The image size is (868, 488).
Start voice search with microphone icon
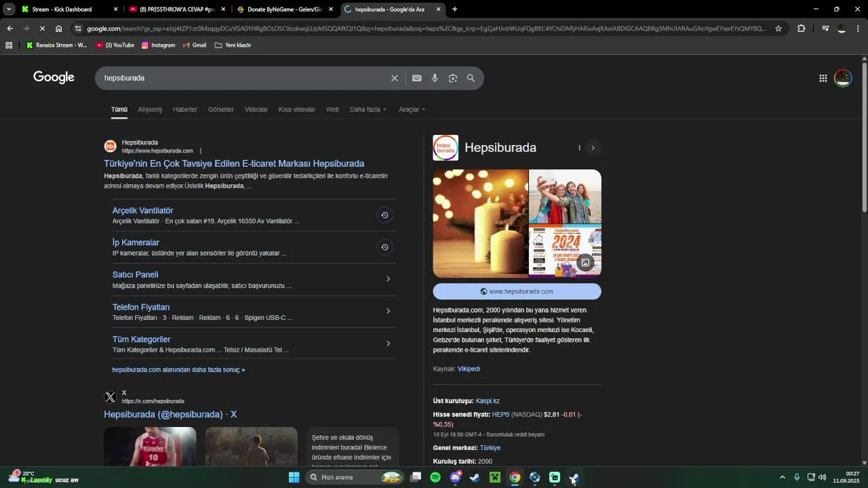click(435, 78)
